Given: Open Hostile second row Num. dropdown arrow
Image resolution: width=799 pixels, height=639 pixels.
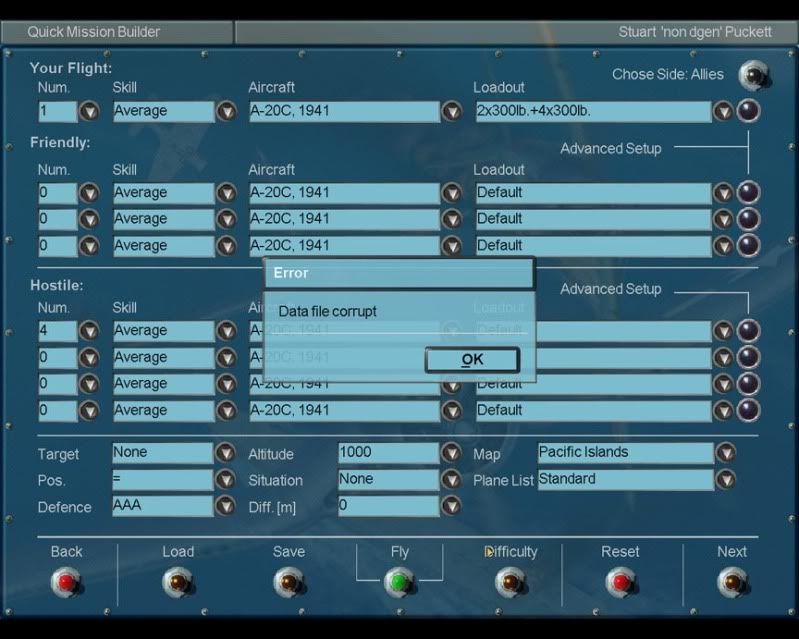Looking at the screenshot, I should point(90,357).
